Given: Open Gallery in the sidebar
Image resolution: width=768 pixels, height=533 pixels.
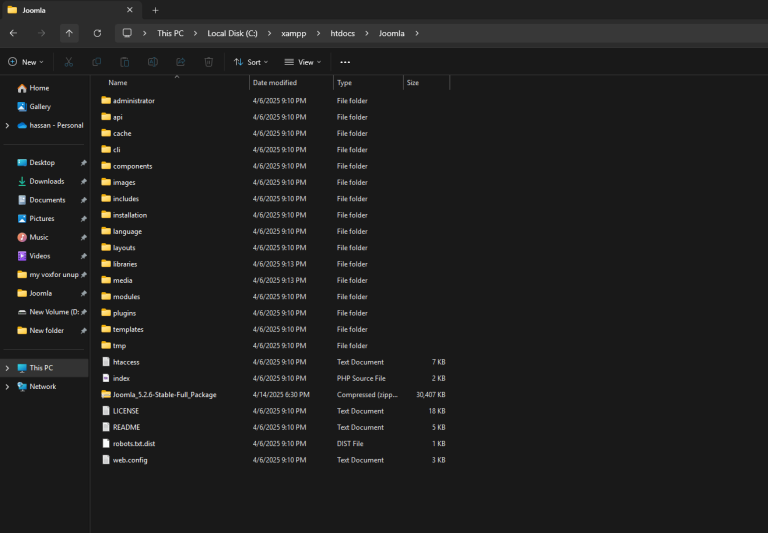Looking at the screenshot, I should (40, 107).
